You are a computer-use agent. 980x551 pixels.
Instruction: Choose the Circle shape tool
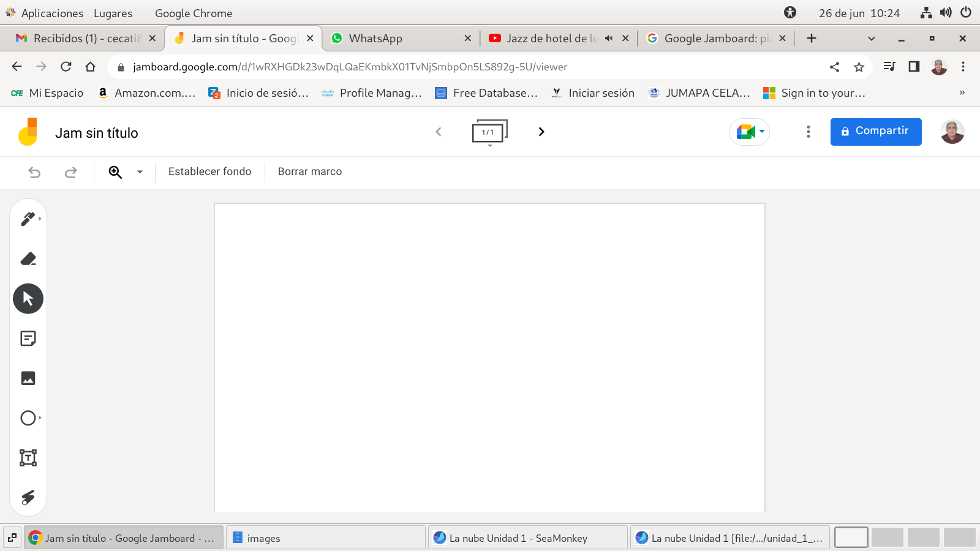28,418
